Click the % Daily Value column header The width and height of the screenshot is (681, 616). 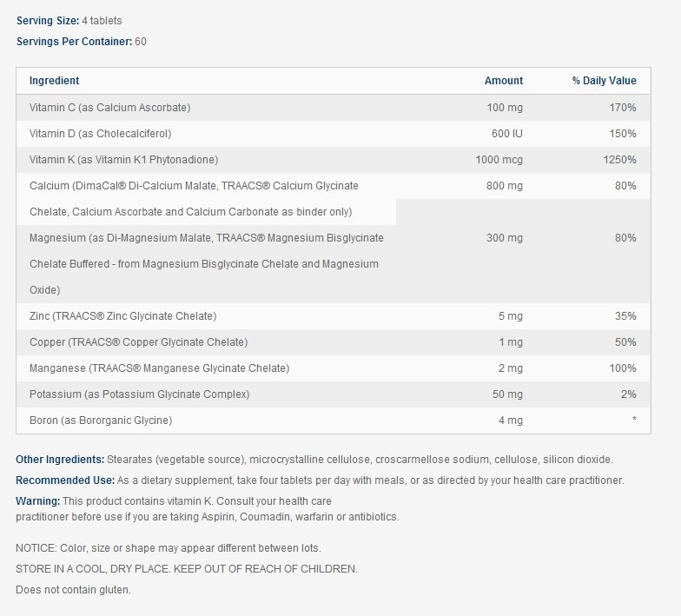(604, 81)
